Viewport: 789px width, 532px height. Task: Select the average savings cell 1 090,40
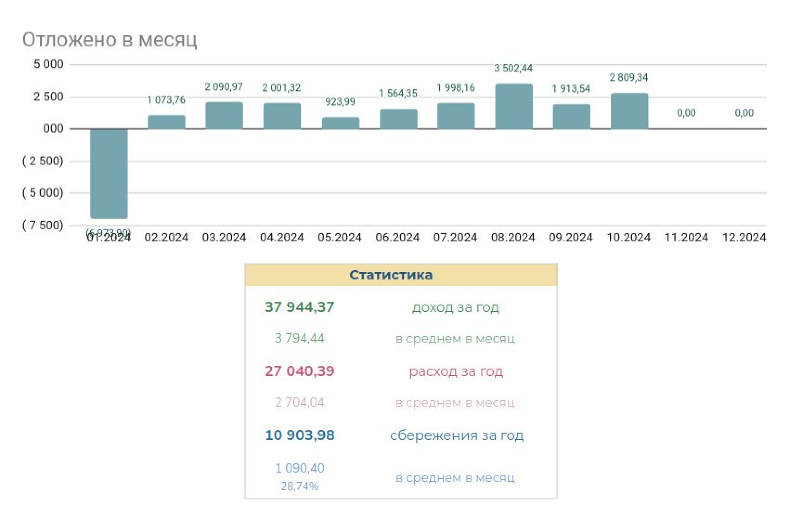point(300,468)
